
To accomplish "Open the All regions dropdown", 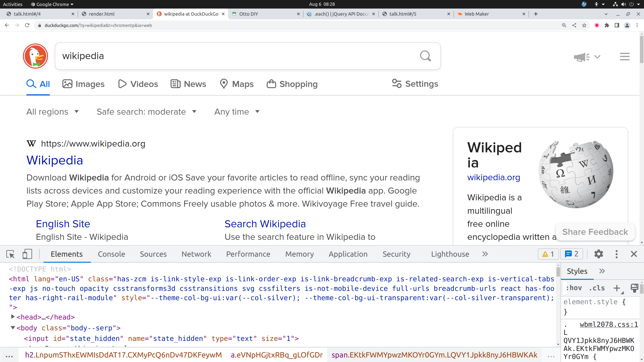I will coord(53,112).
